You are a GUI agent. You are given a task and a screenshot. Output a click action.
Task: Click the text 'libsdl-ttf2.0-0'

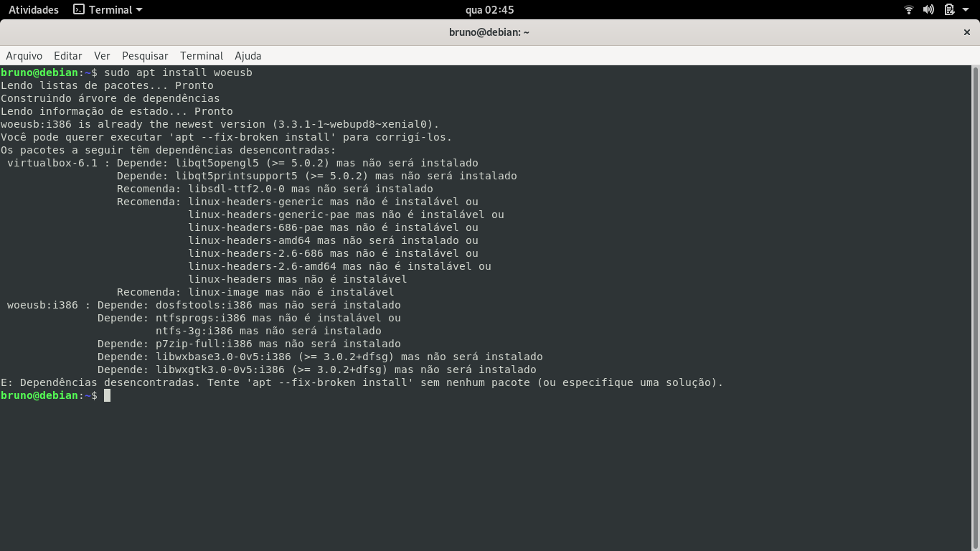[x=236, y=189]
